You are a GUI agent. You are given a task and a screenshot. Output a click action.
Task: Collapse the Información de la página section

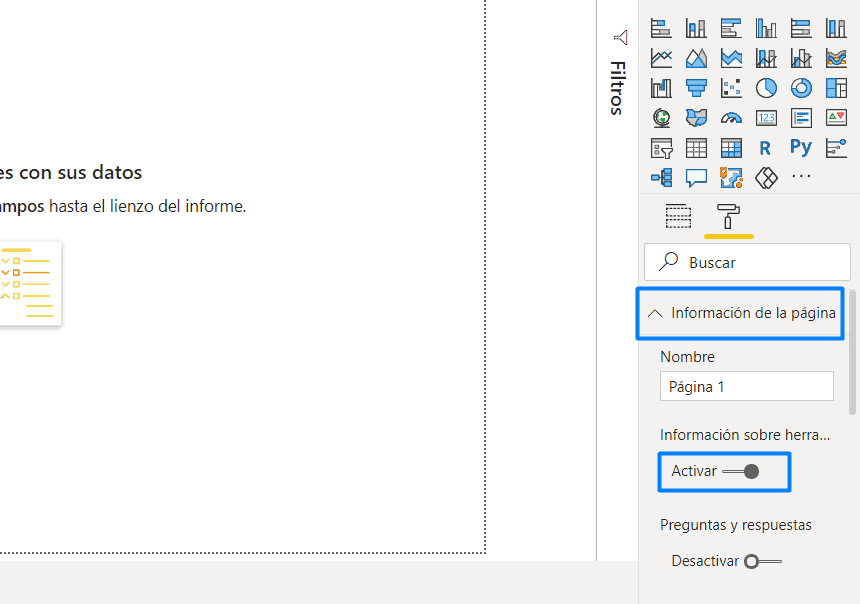pos(656,313)
